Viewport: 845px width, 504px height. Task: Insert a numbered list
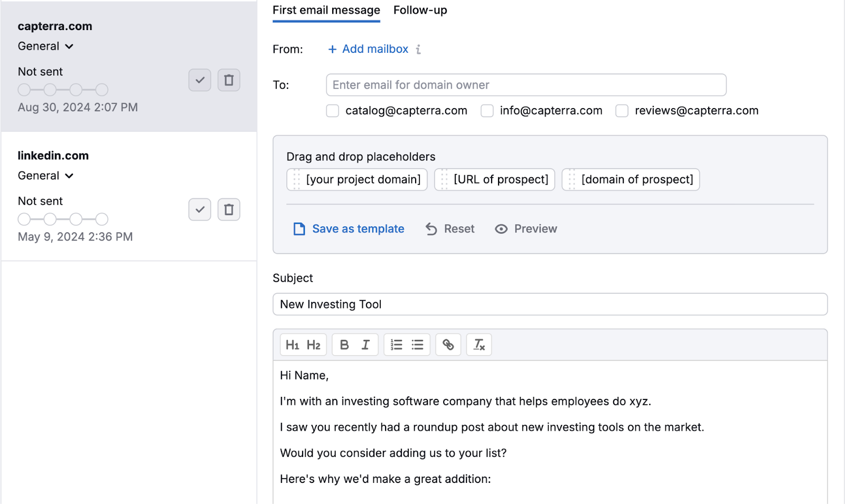point(397,345)
